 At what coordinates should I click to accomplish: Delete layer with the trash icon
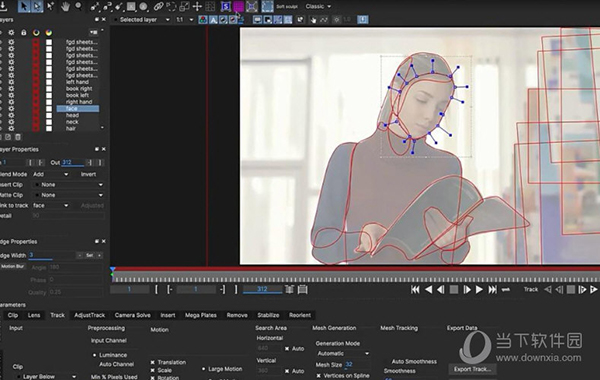(18, 137)
